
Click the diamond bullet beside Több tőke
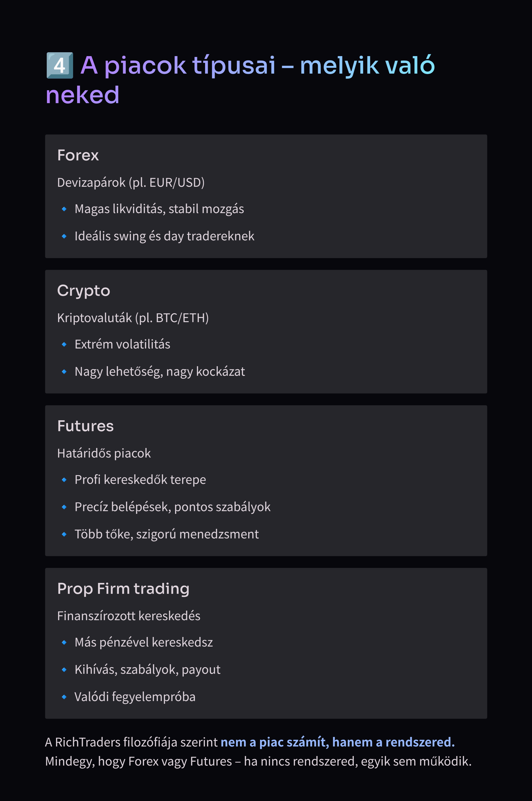click(x=64, y=534)
